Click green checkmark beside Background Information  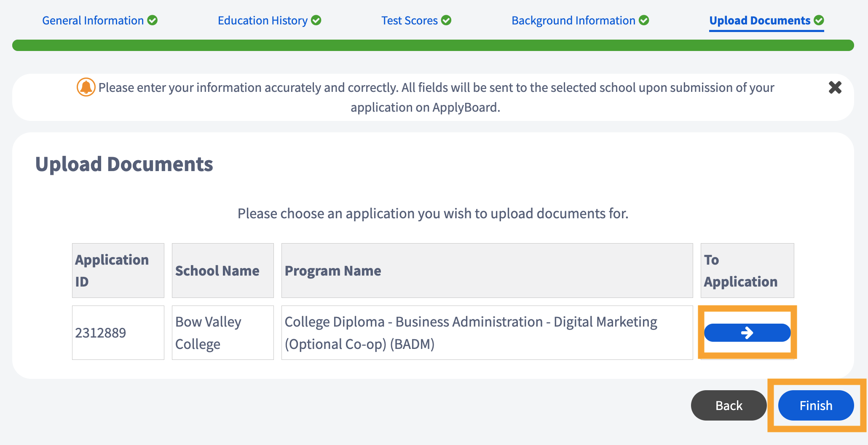644,20
